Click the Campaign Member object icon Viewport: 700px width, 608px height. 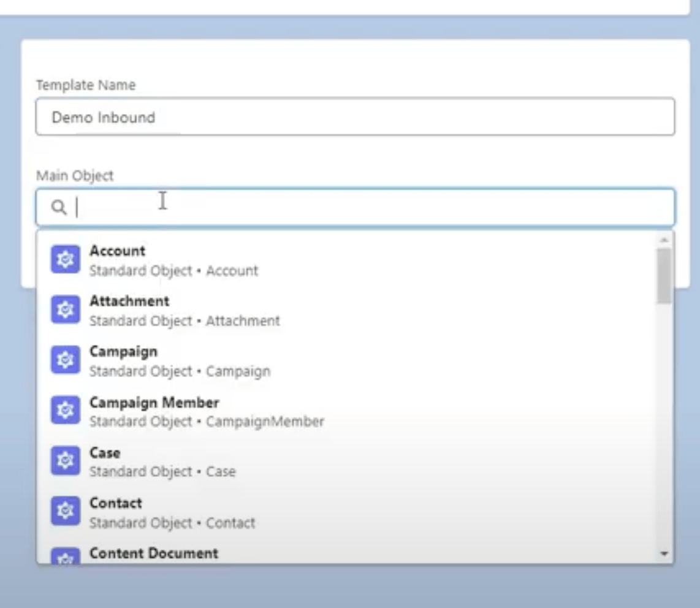(65, 410)
